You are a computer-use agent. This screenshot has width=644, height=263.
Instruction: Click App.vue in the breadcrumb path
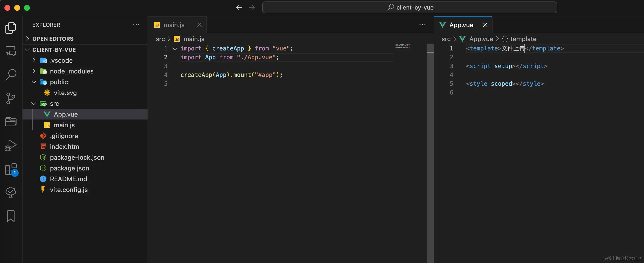[x=481, y=39]
